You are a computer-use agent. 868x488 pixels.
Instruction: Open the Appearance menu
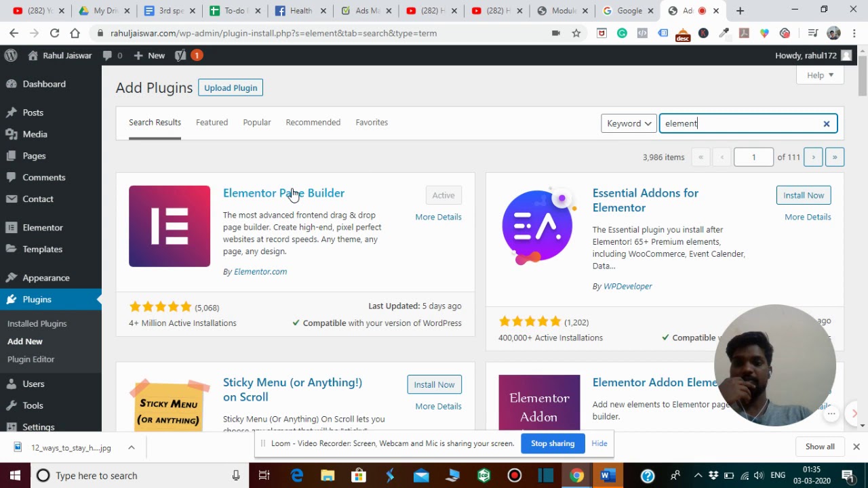pos(45,278)
